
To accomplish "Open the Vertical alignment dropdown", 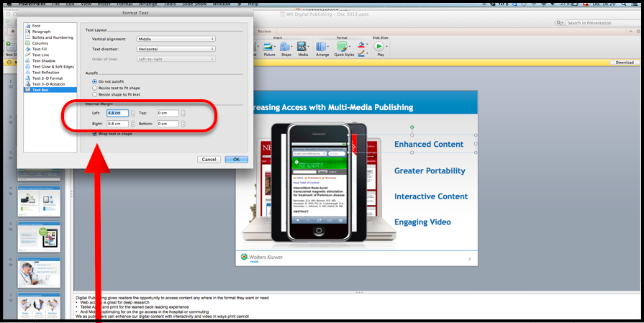I will (176, 39).
